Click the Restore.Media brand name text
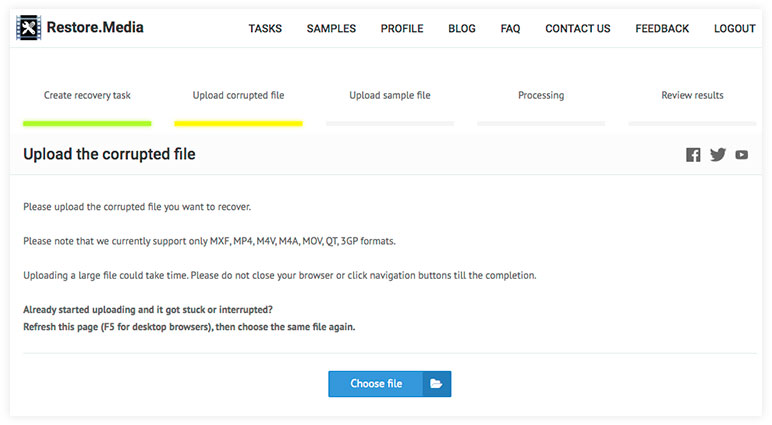 click(95, 27)
